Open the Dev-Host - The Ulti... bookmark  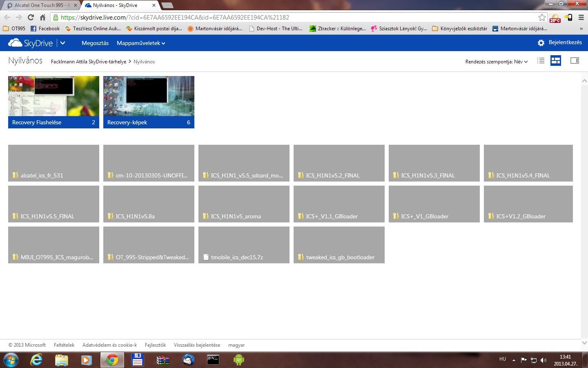[275, 29]
